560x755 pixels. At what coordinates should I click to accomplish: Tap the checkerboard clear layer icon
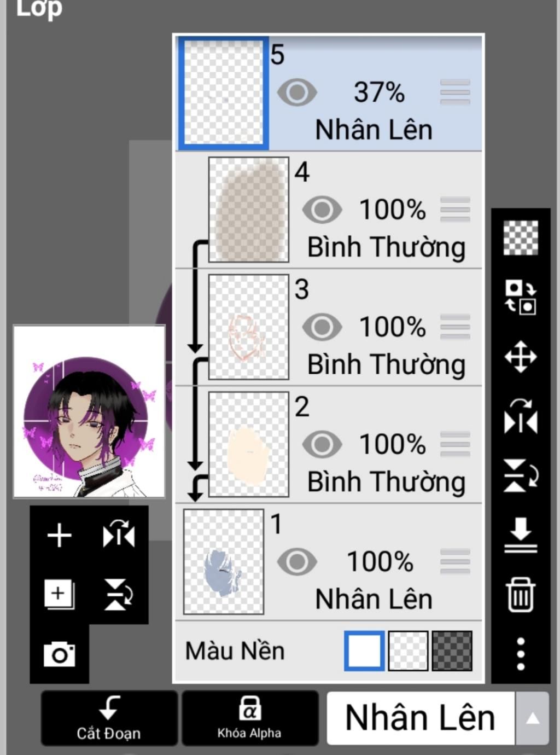(520, 238)
